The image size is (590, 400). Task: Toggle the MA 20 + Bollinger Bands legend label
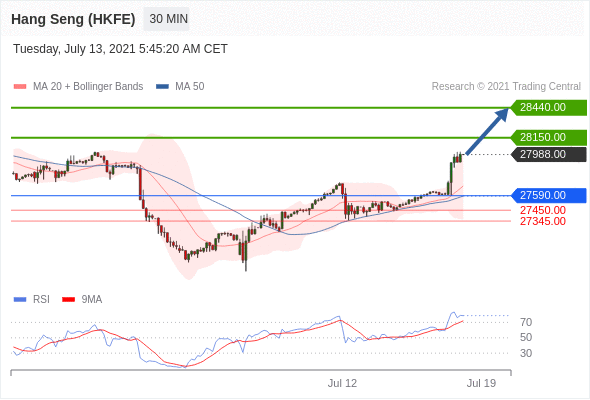(x=88, y=87)
